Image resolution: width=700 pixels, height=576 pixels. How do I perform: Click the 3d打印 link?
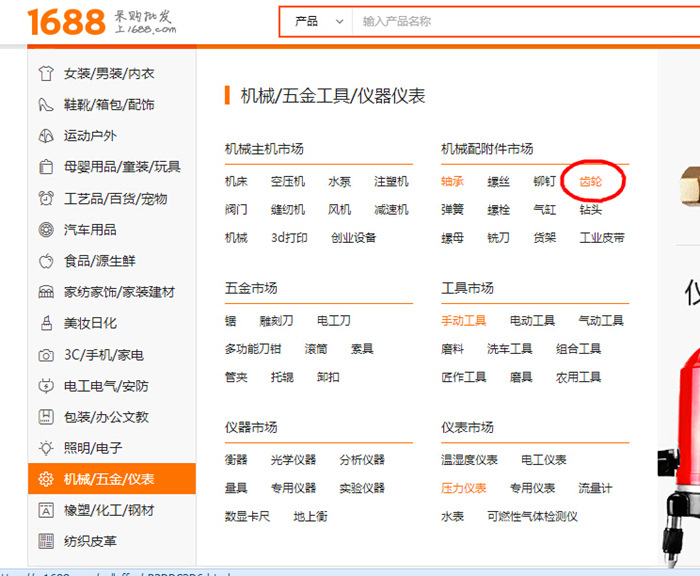tap(289, 238)
